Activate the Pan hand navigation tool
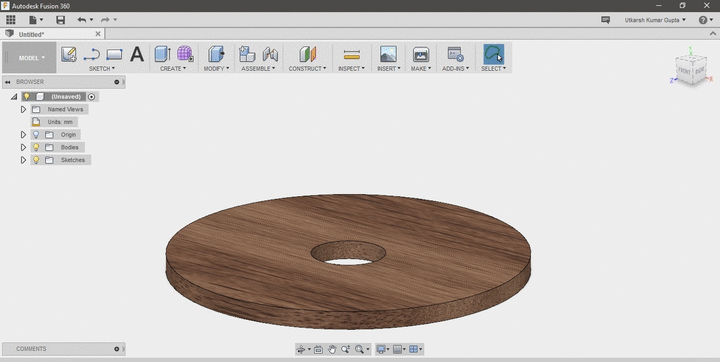The width and height of the screenshot is (720, 362). [x=332, y=350]
